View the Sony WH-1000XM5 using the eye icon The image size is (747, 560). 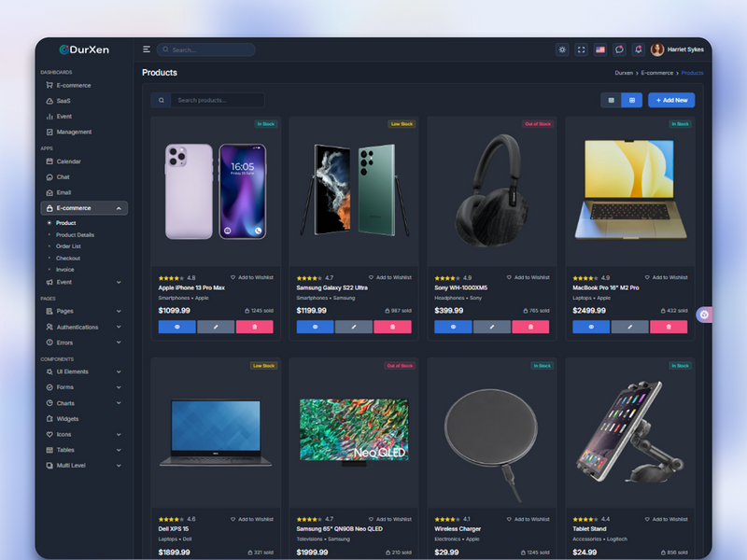[452, 327]
